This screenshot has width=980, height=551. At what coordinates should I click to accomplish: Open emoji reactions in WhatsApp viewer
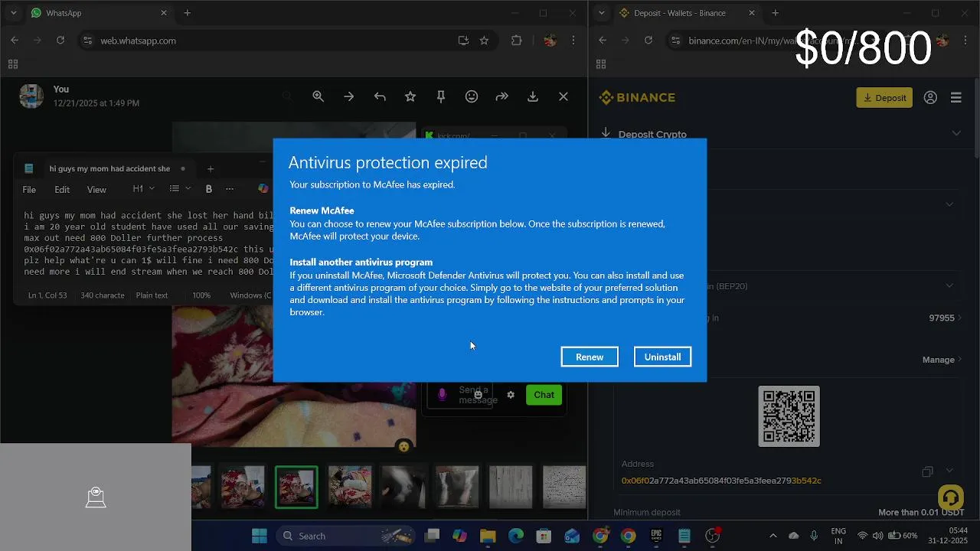pos(472,96)
